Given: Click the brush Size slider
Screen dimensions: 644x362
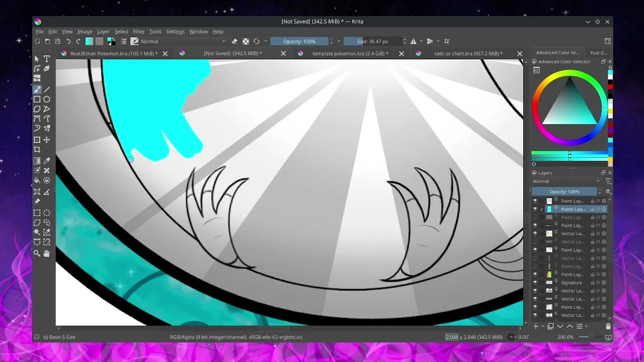Looking at the screenshot, I should [x=372, y=41].
